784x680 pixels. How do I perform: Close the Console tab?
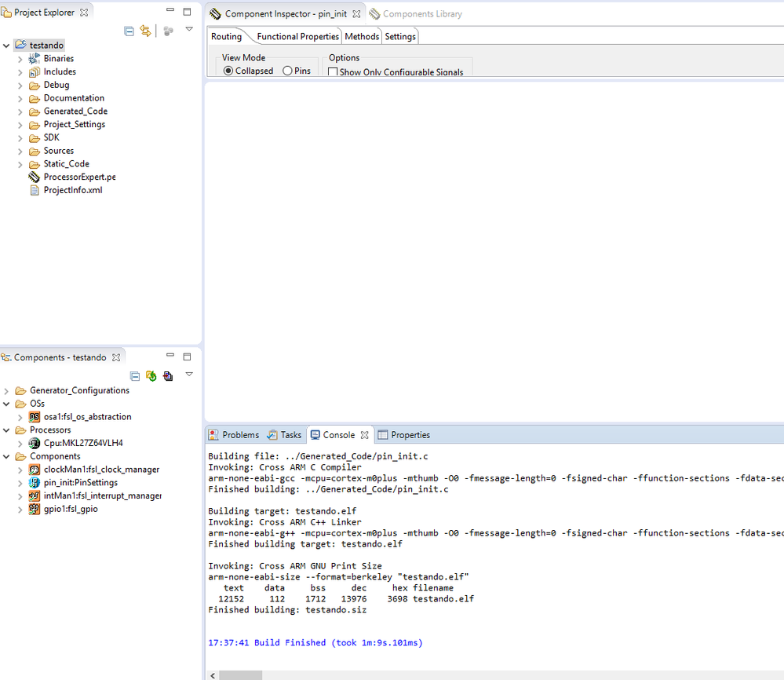click(364, 435)
